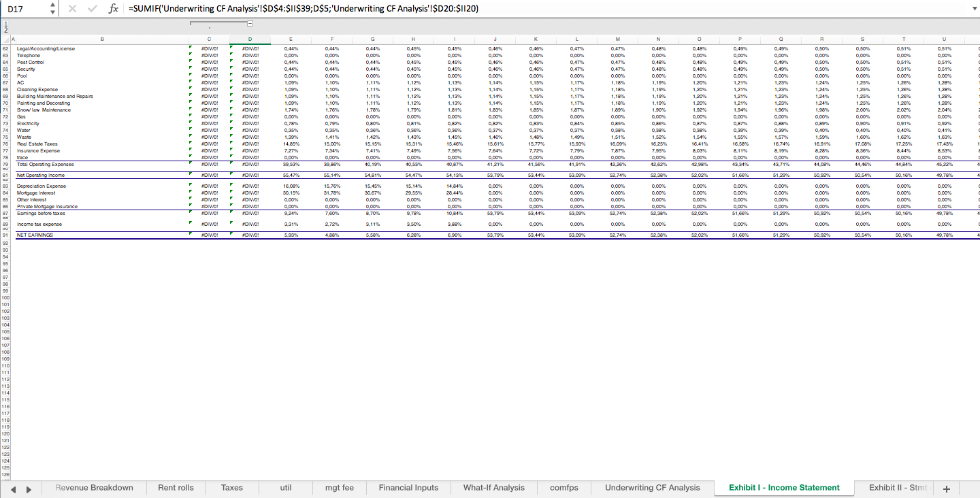Switch to the Rent rolls tab
The width and height of the screenshot is (980, 498).
[x=176, y=487]
